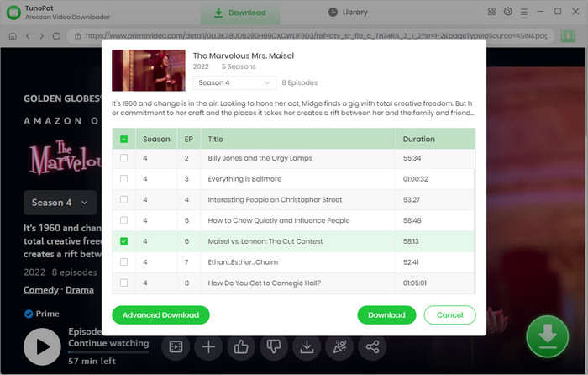Click the Duration column header
This screenshot has width=588, height=375.
(x=435, y=140)
